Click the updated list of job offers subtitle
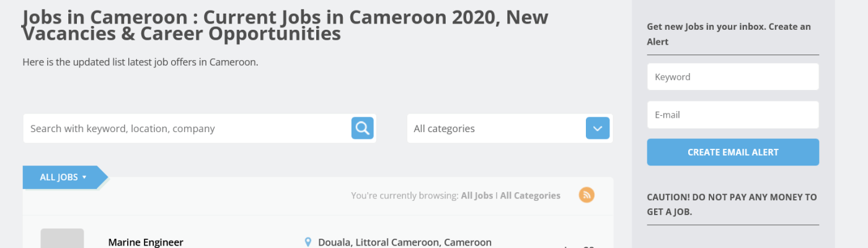This screenshot has height=248, width=868. (x=140, y=62)
